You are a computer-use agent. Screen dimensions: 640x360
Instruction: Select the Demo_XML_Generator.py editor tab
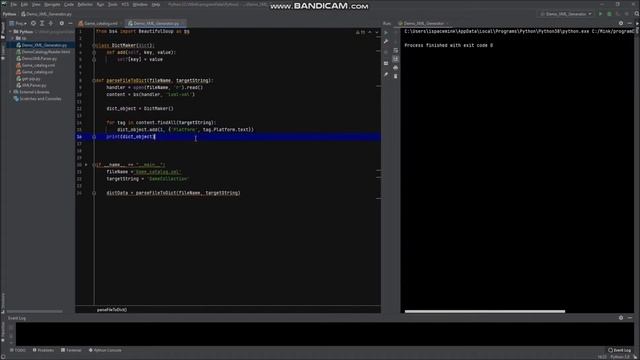[156, 23]
